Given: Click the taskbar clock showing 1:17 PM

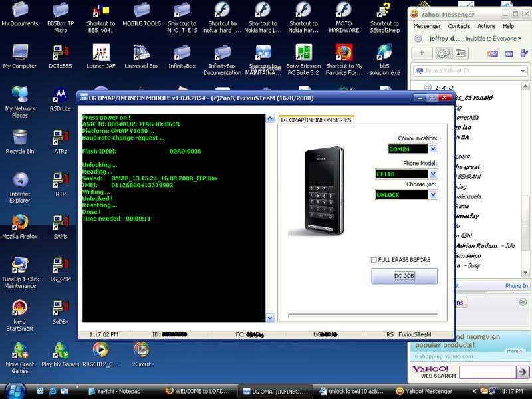Looking at the screenshot, I should (x=513, y=391).
